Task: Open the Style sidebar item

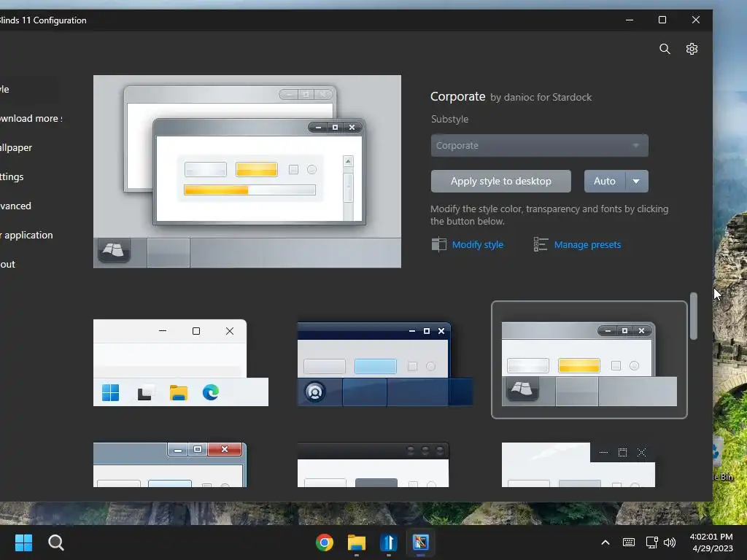Action: [x=5, y=89]
